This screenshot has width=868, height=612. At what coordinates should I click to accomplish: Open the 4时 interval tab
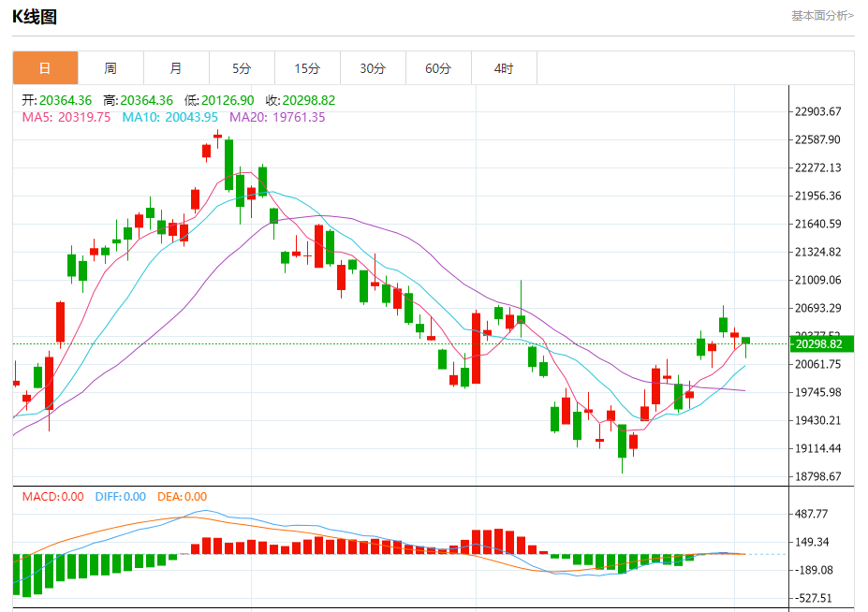(504, 68)
